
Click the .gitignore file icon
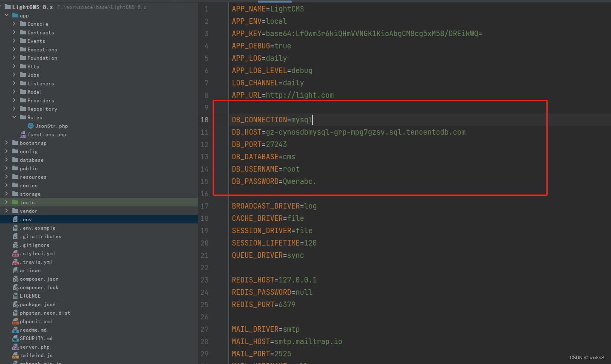[15, 245]
